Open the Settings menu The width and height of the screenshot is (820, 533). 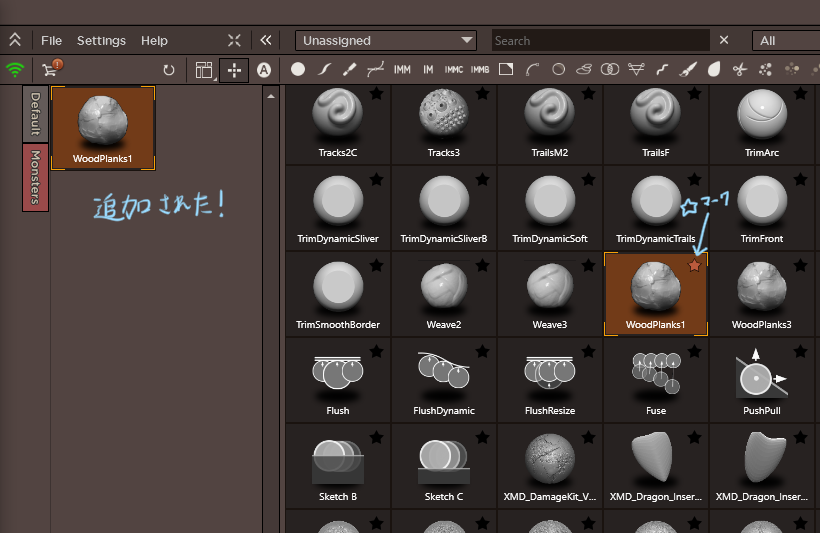[101, 41]
